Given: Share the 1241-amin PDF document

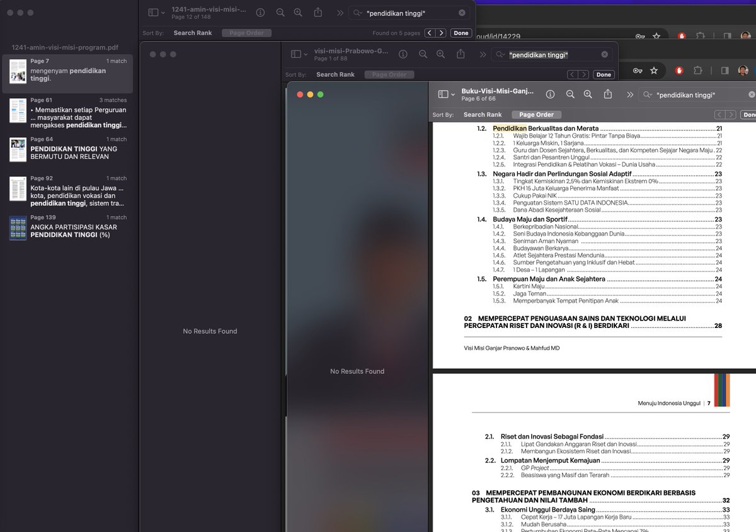Looking at the screenshot, I should pos(318,13).
